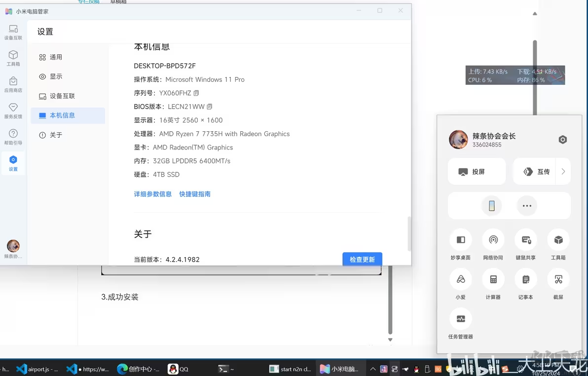Open the 计算器 tool
This screenshot has width=588, height=376.
tap(493, 284)
